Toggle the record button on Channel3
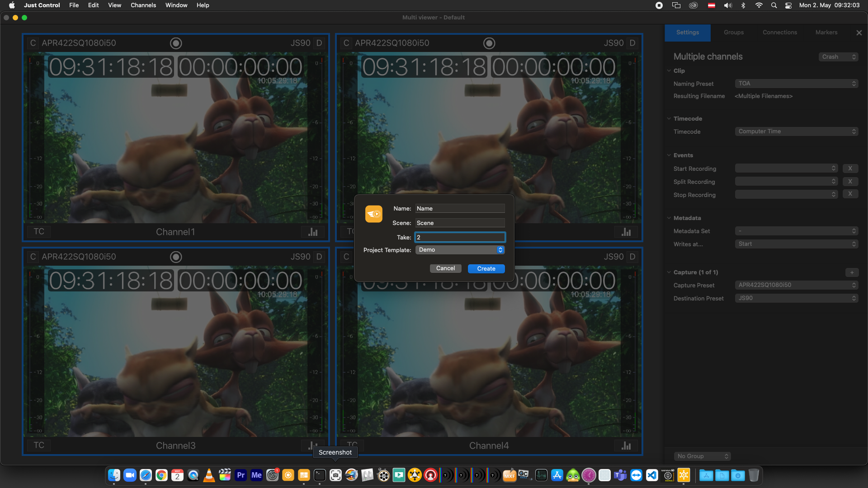Viewport: 868px width, 488px height. pyautogui.click(x=176, y=257)
